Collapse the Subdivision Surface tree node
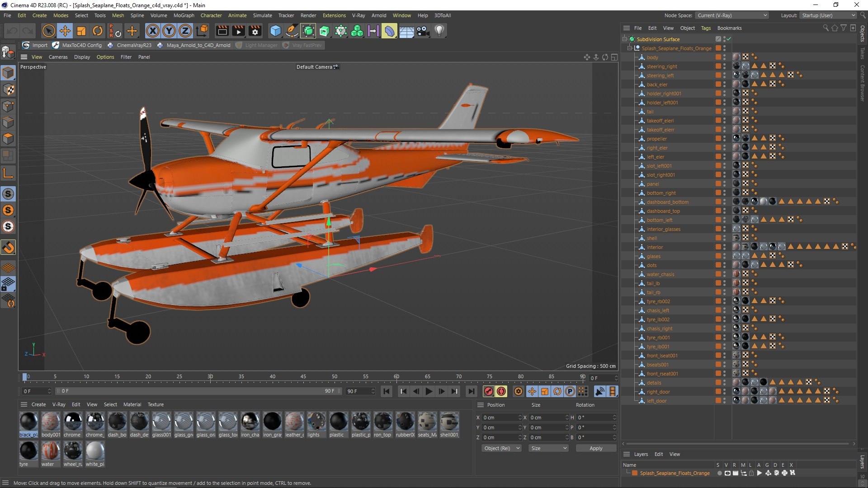 tap(624, 39)
